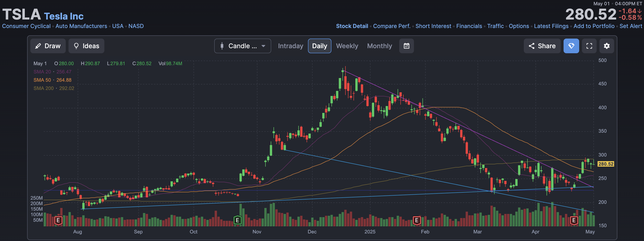
Task: Click Add to Portfolio link
Action: tap(594, 26)
